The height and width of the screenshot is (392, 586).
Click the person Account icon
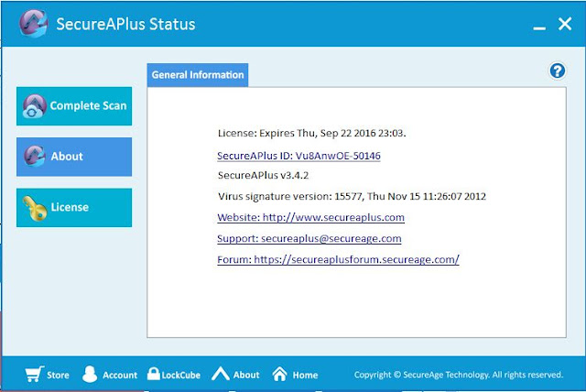[x=90, y=374]
